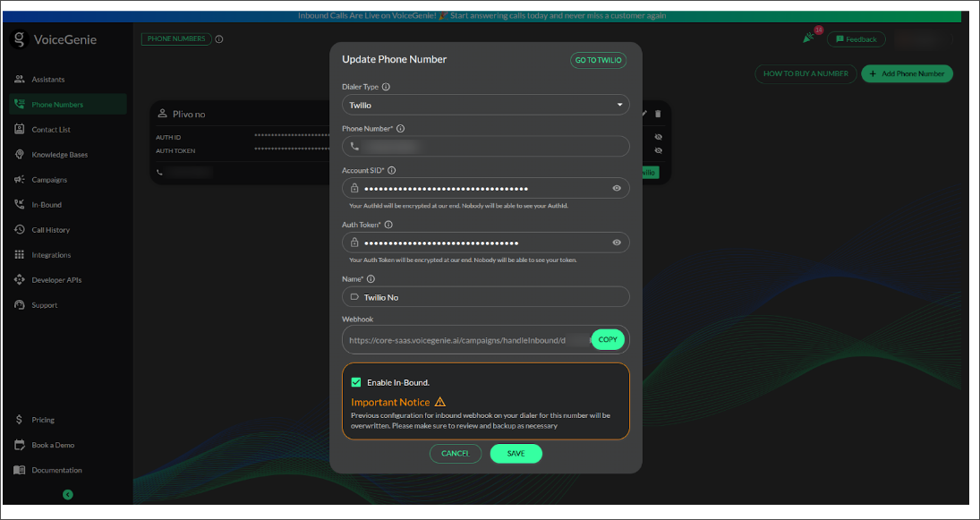Delete the Plivo no phone number
980x520 pixels.
coord(658,114)
